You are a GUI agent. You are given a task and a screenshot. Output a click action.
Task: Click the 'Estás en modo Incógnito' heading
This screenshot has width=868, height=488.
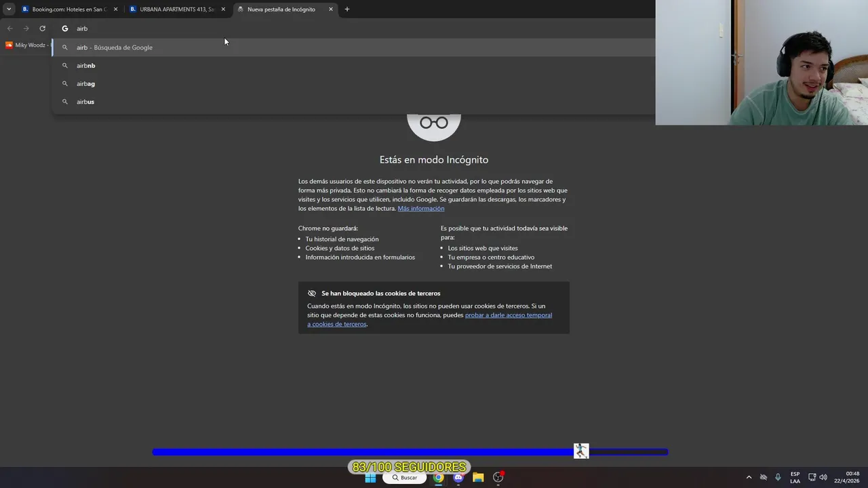[434, 160]
